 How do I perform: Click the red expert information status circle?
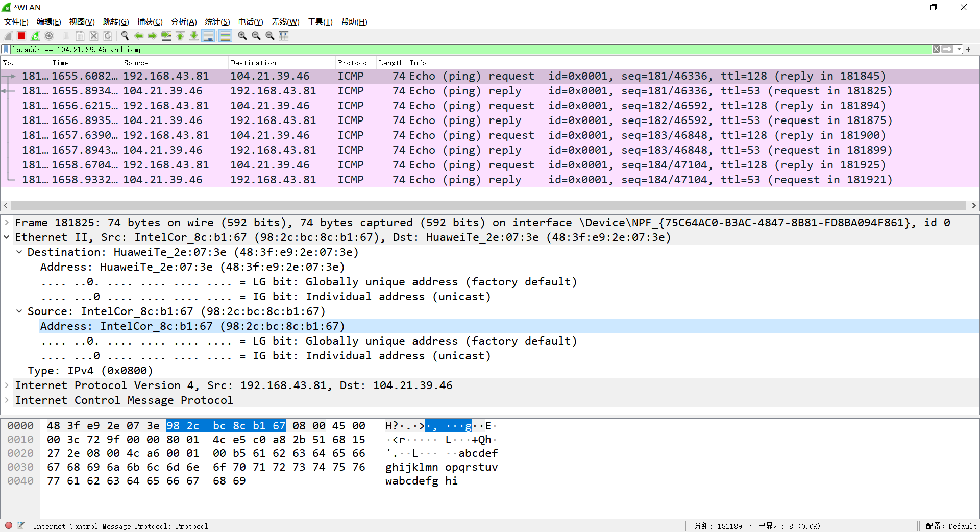(9, 525)
